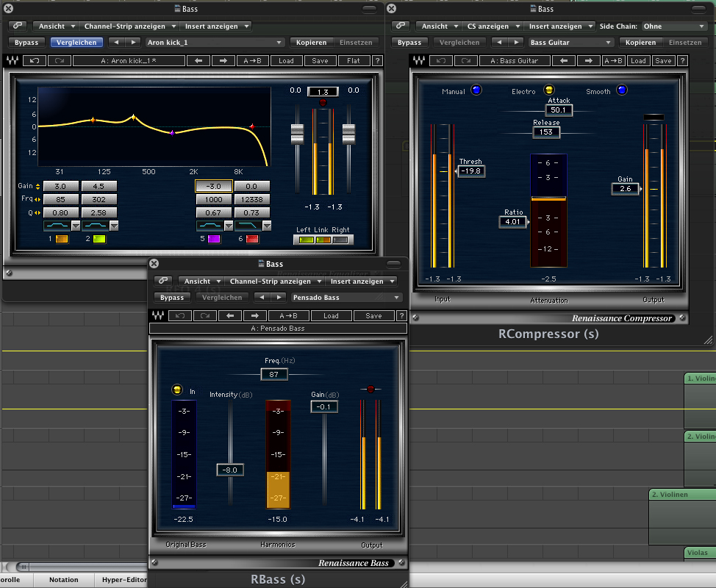
Task: Open Insert anzeigen in equalizer window
Action: (215, 26)
